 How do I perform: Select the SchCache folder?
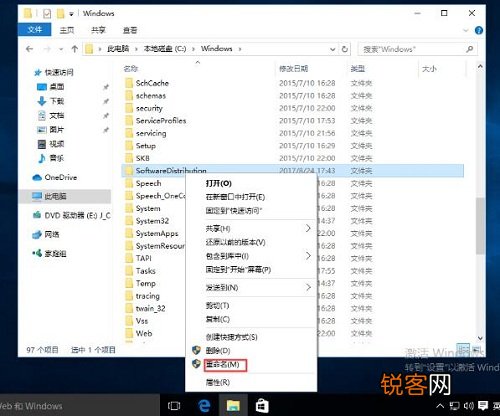point(152,83)
